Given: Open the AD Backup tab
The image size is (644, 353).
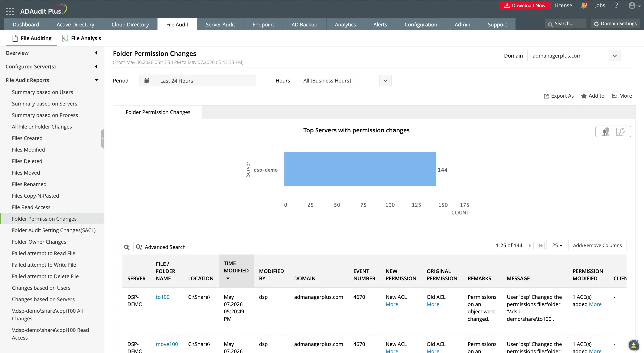Looking at the screenshot, I should [x=304, y=25].
